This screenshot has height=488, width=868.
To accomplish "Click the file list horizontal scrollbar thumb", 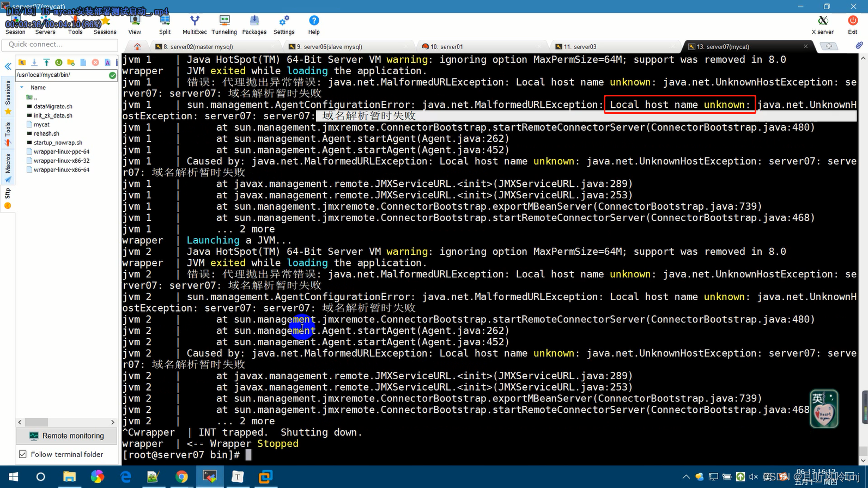I will click(37, 422).
